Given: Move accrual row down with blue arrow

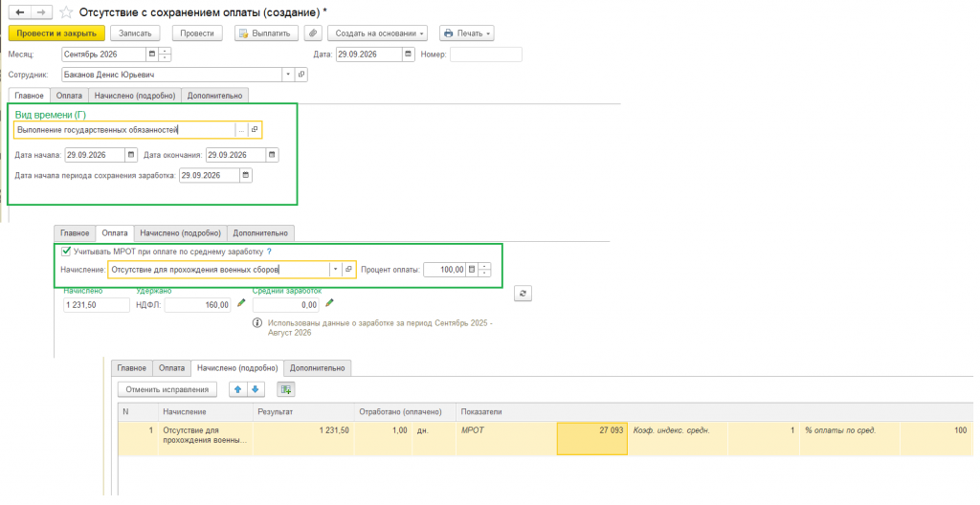Looking at the screenshot, I should coord(255,389).
